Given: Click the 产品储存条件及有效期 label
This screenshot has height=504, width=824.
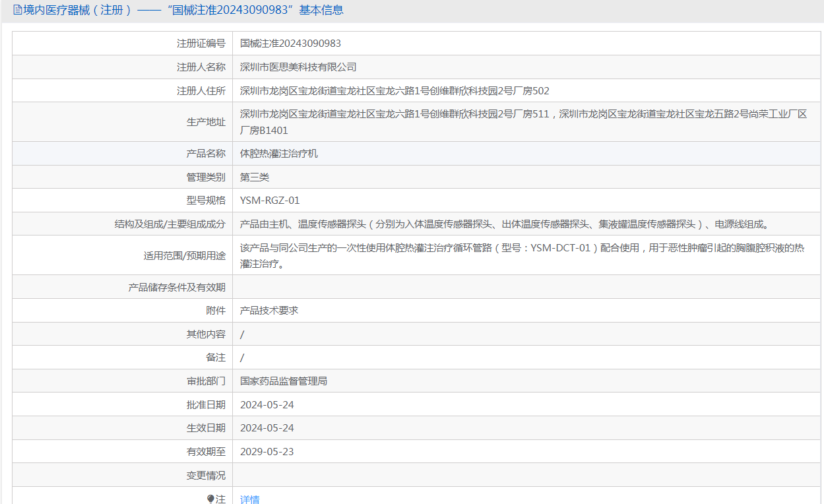Looking at the screenshot, I should click(x=177, y=287).
